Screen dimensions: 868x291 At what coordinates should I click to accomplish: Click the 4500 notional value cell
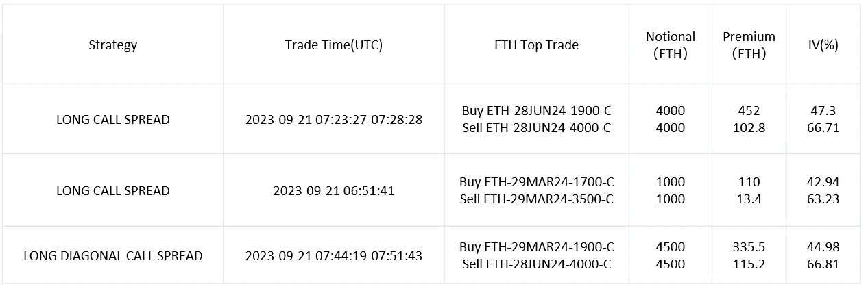(670, 247)
